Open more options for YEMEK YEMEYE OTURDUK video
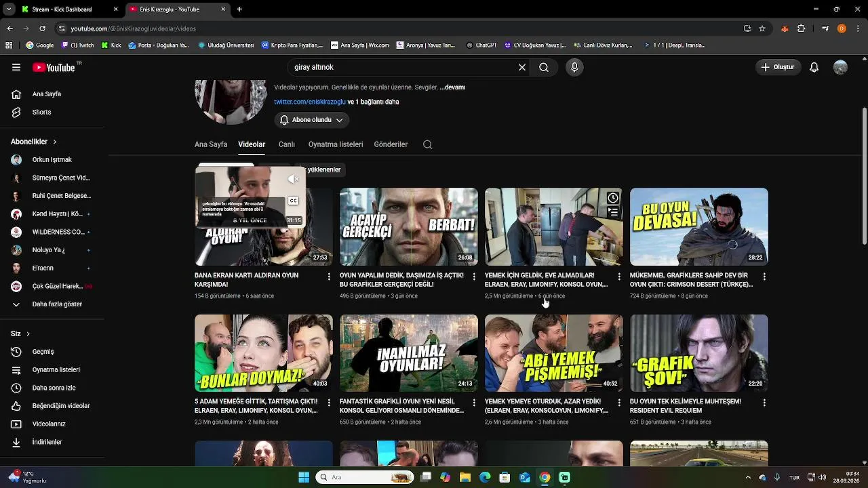Screen dimensions: 868x488 click(619, 403)
